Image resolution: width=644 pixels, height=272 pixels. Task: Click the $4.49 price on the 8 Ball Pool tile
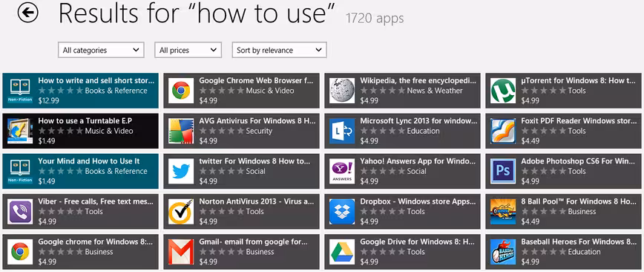click(530, 221)
